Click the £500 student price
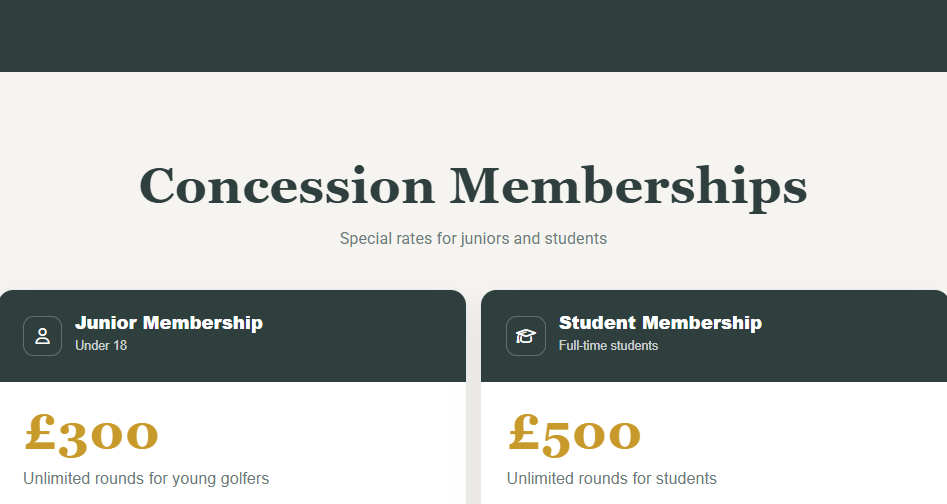Viewport: 947px width, 504px height. [x=574, y=432]
